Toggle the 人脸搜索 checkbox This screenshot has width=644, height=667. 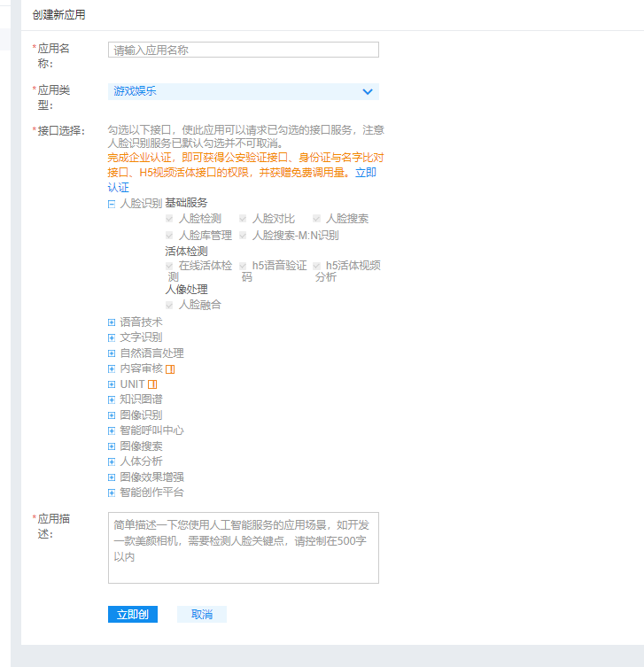point(316,219)
